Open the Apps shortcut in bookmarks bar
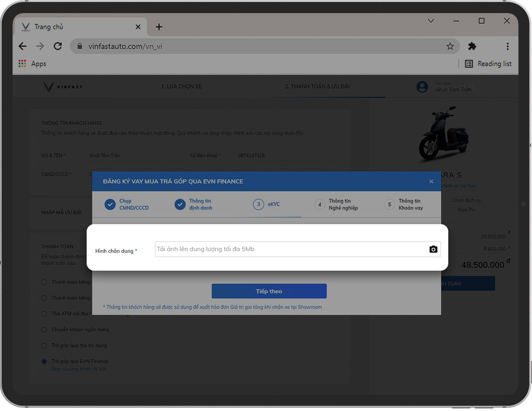Image resolution: width=532 pixels, height=411 pixels. (32, 64)
